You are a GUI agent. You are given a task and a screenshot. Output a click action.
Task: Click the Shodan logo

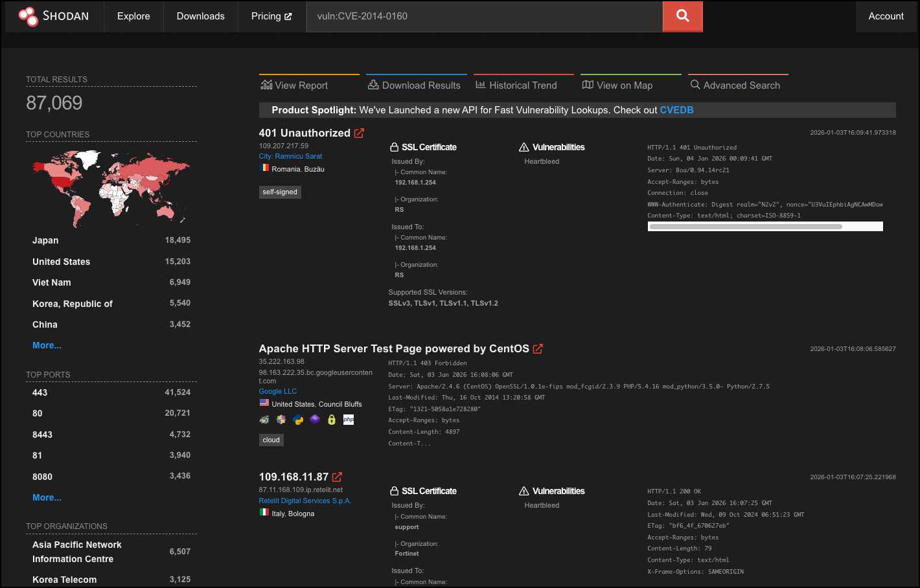54,16
